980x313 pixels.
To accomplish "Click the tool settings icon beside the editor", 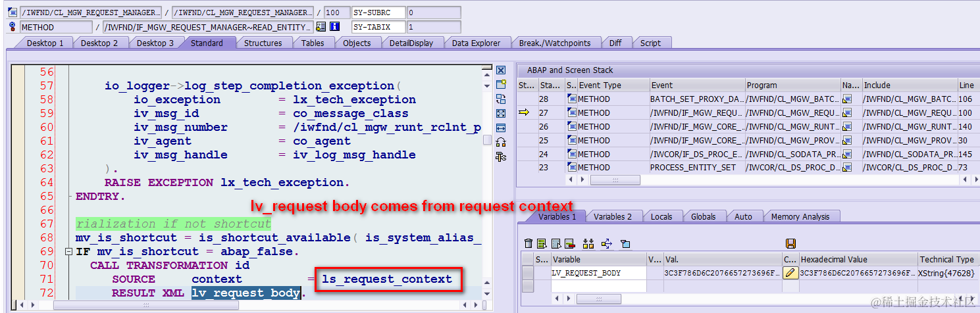I will (x=501, y=156).
